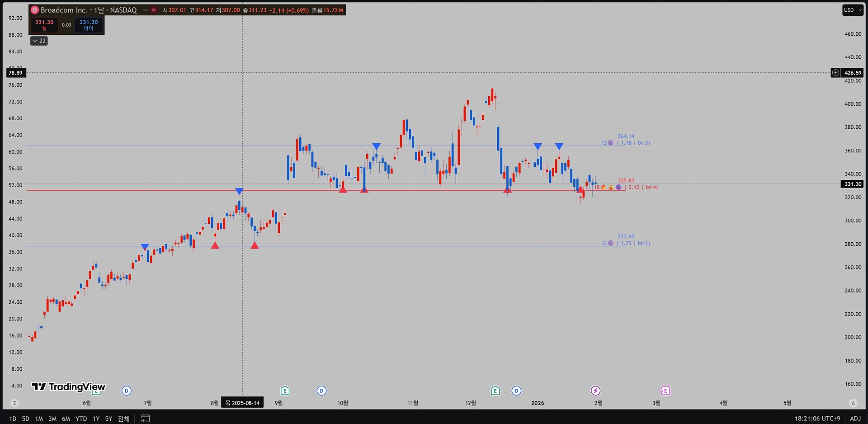Image resolution: width=868 pixels, height=424 pixels.
Task: Click the Broadcom logo icon beside the symbol name
Action: pos(35,10)
